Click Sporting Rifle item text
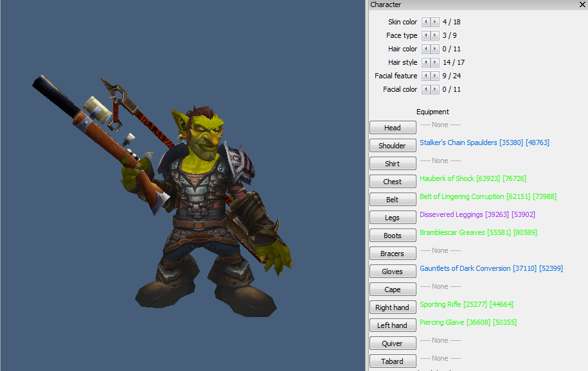This screenshot has height=371, width=588. 467,304
